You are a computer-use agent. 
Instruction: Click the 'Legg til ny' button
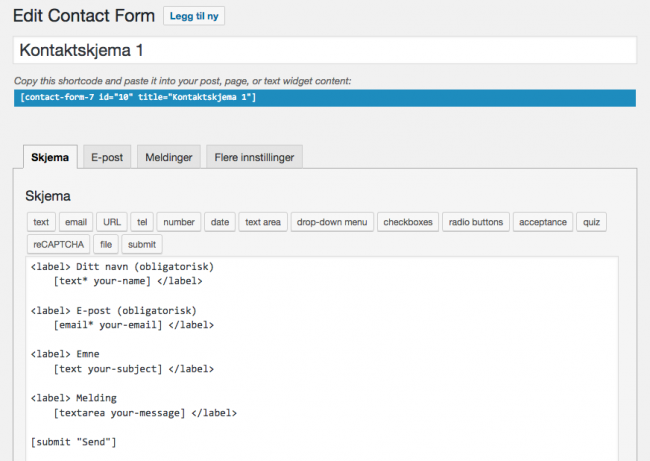tap(194, 16)
